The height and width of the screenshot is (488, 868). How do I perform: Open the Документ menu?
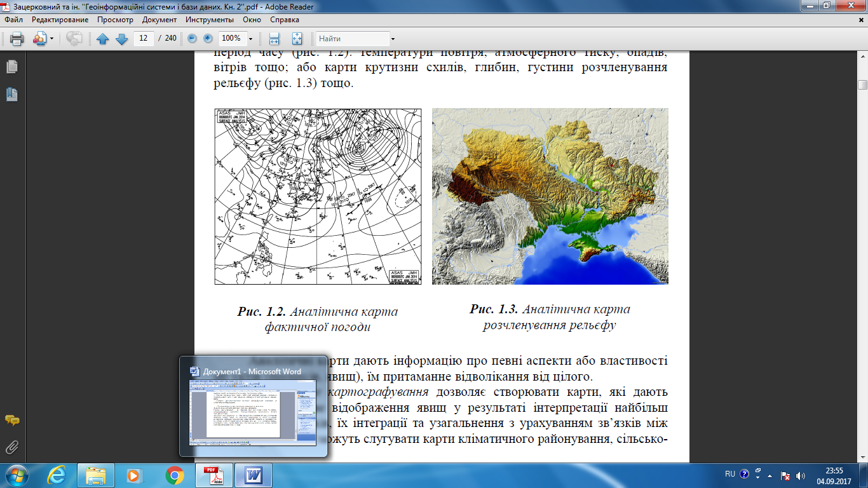point(159,20)
